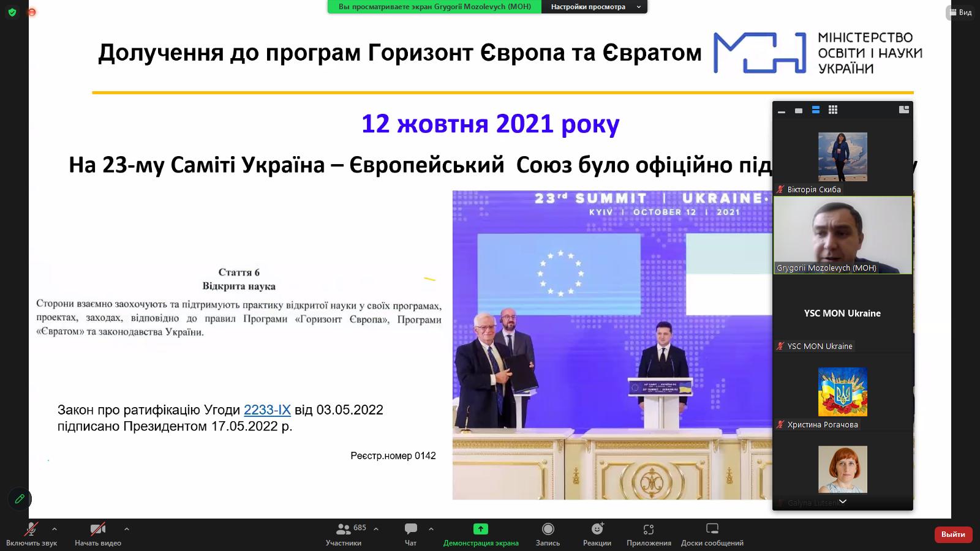The image size is (980, 551).
Task: Click the red recording indicator icon
Action: (32, 12)
